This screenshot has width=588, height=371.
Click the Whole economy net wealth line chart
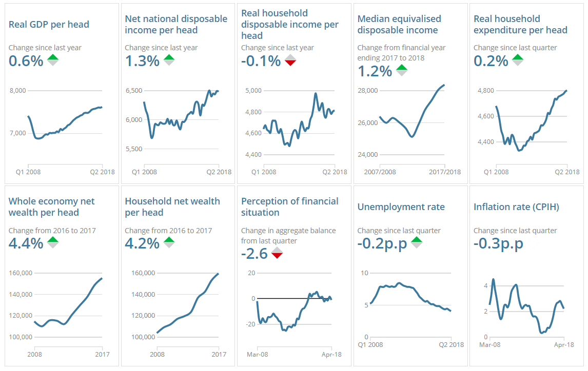(67, 307)
